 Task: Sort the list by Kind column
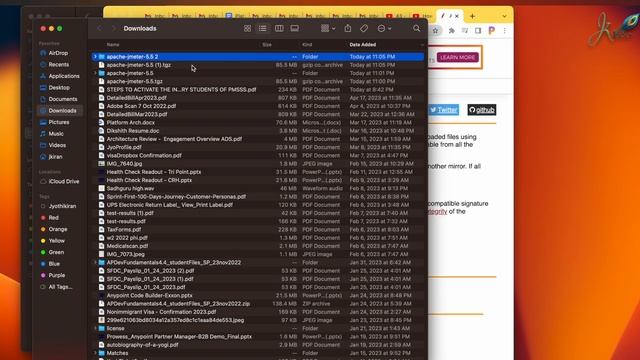tap(307, 44)
